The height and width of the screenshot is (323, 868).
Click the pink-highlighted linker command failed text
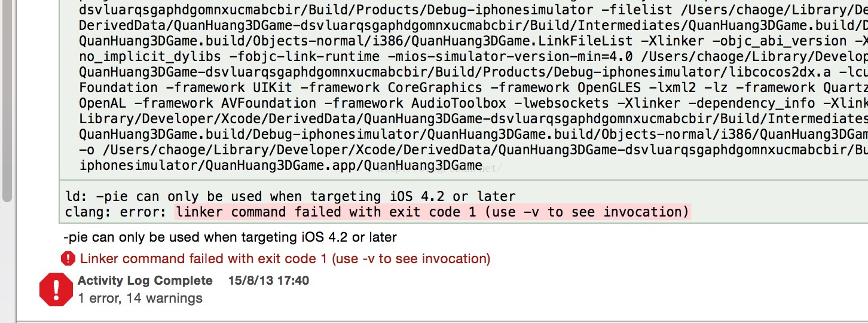(432, 212)
